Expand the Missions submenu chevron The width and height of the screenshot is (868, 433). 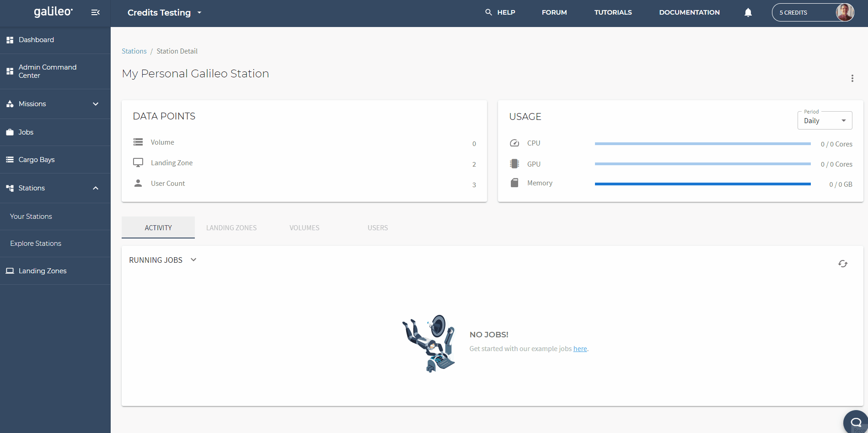coord(96,104)
